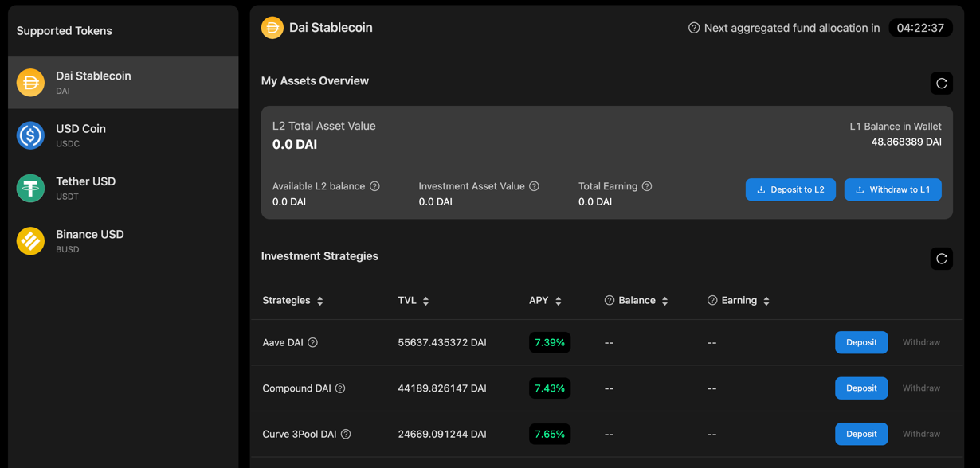Click Withdraw on the Compound DAI row
980x468 pixels.
click(921, 388)
